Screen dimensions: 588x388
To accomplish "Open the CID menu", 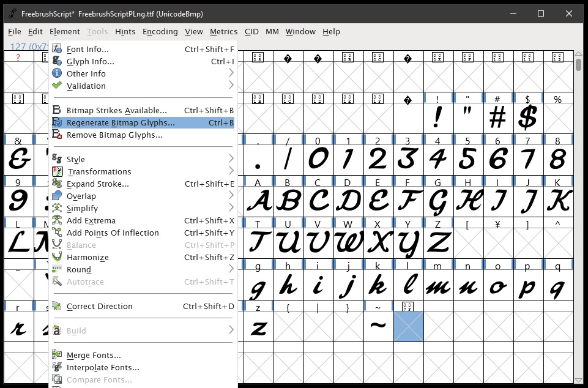I will 251,32.
